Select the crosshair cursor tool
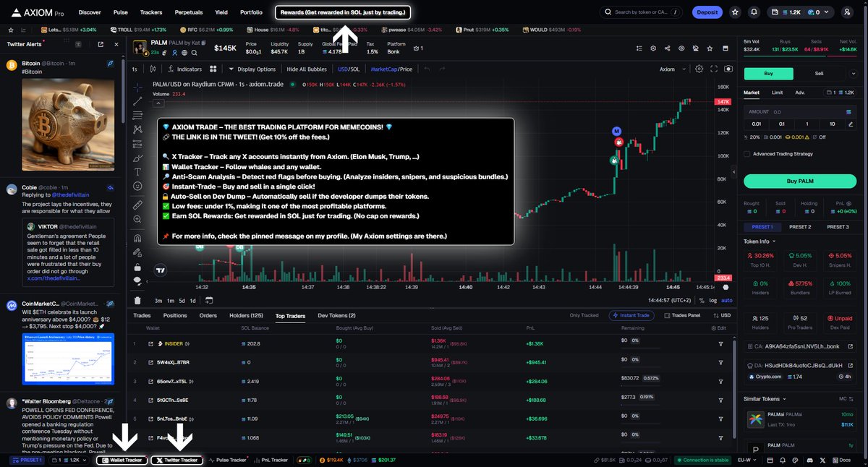868x467 pixels. pyautogui.click(x=137, y=87)
